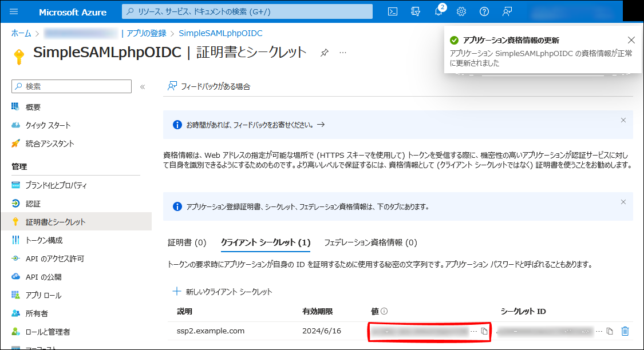The image size is (644, 350).
Task: Copy the client secret value
Action: point(484,331)
